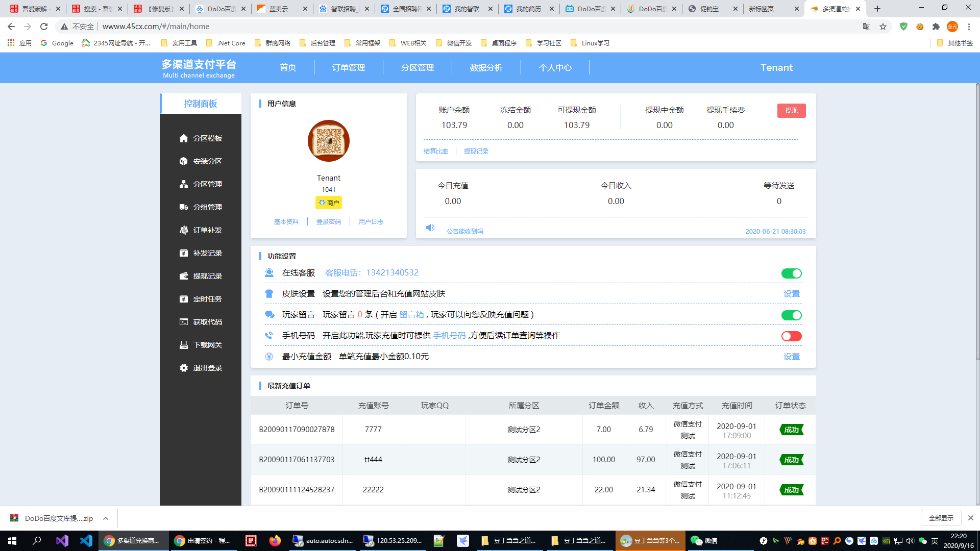Open 下载网关 sidebar item

click(201, 345)
